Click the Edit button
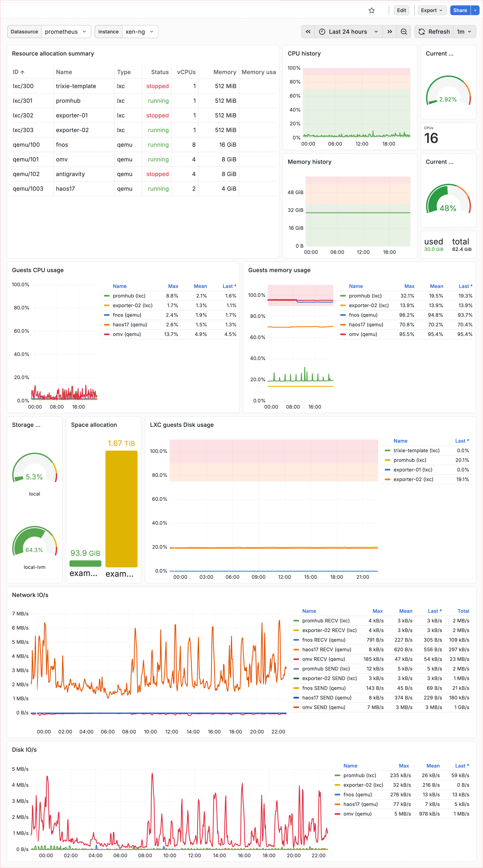This screenshot has width=483, height=868. click(x=401, y=10)
